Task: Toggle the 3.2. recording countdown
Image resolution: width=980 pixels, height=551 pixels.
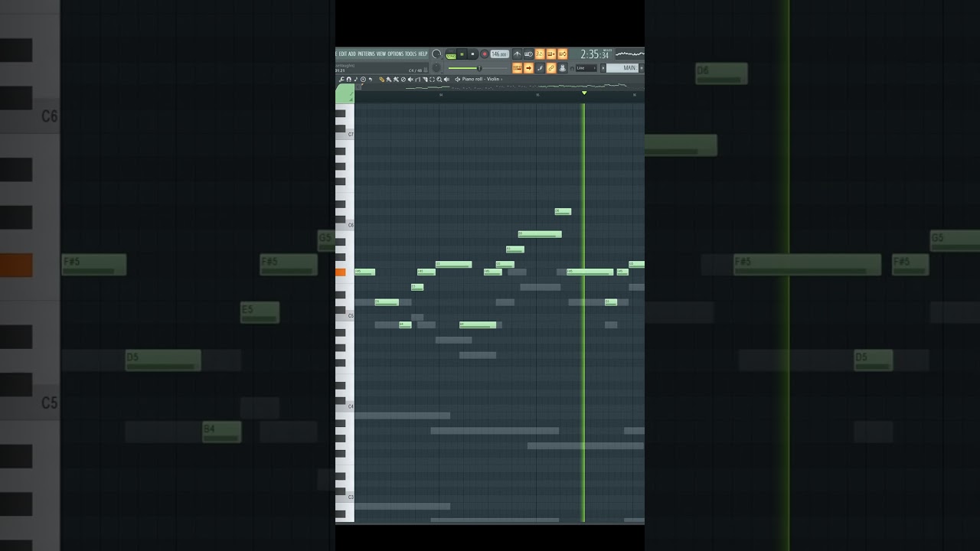Action: pyautogui.click(x=540, y=54)
